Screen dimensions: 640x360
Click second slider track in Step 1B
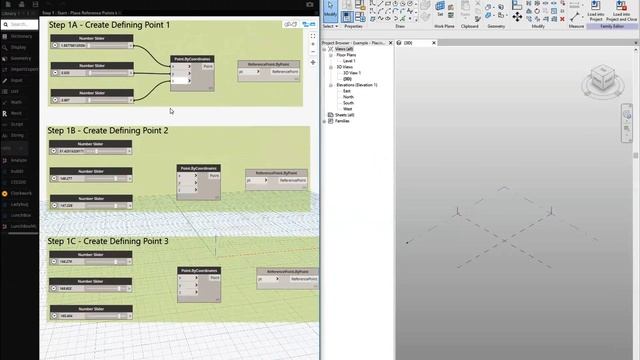click(106, 178)
